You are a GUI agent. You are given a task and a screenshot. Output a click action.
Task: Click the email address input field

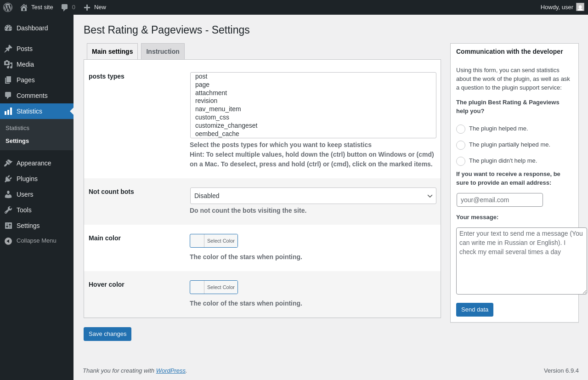pyautogui.click(x=499, y=200)
